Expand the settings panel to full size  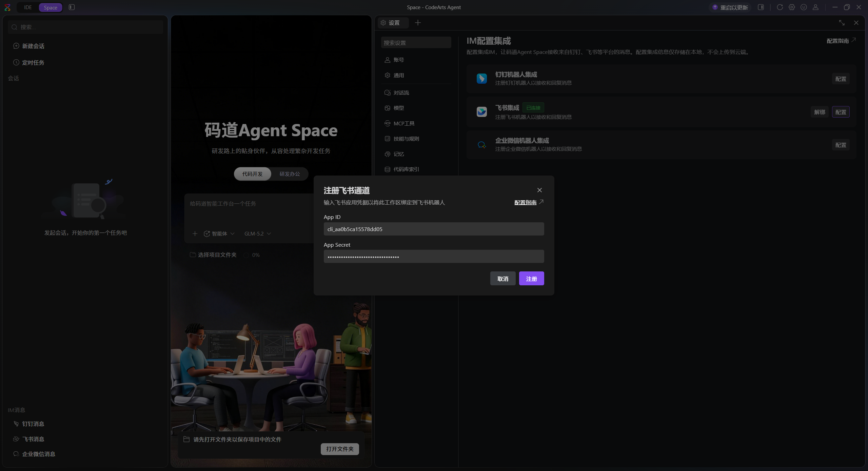(842, 23)
